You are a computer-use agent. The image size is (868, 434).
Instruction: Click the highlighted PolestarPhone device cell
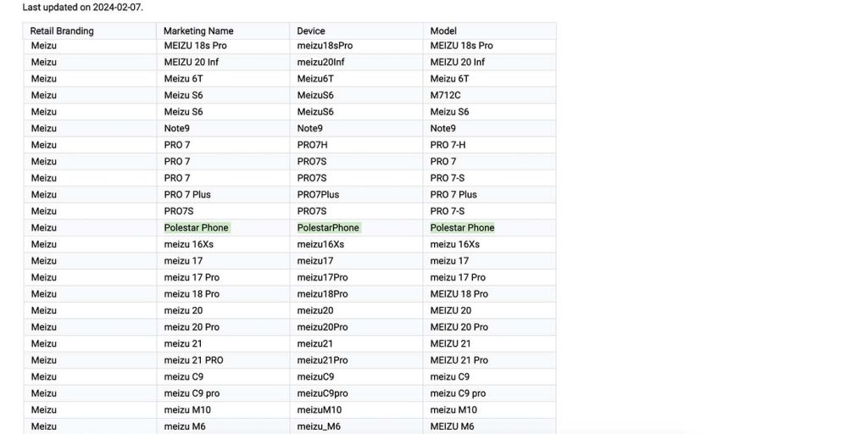tap(329, 227)
